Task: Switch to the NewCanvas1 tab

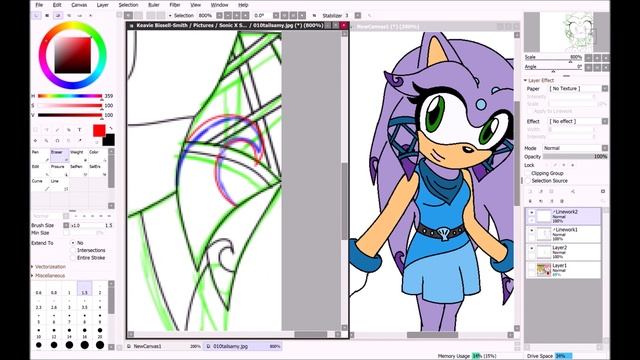Action: 163,346
